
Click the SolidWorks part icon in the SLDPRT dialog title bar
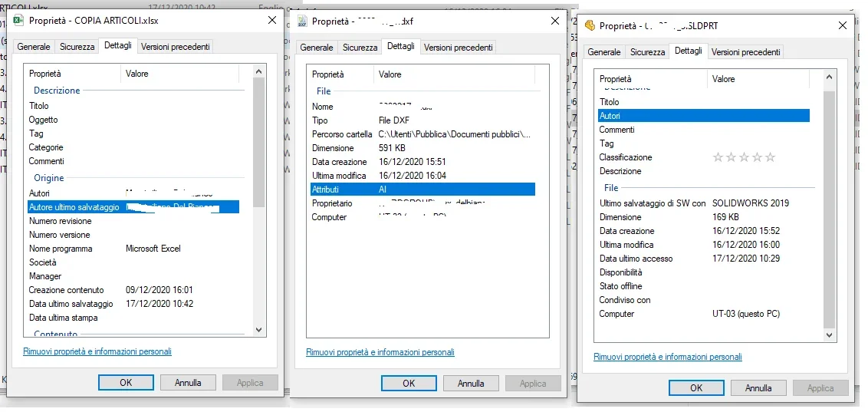pyautogui.click(x=590, y=25)
